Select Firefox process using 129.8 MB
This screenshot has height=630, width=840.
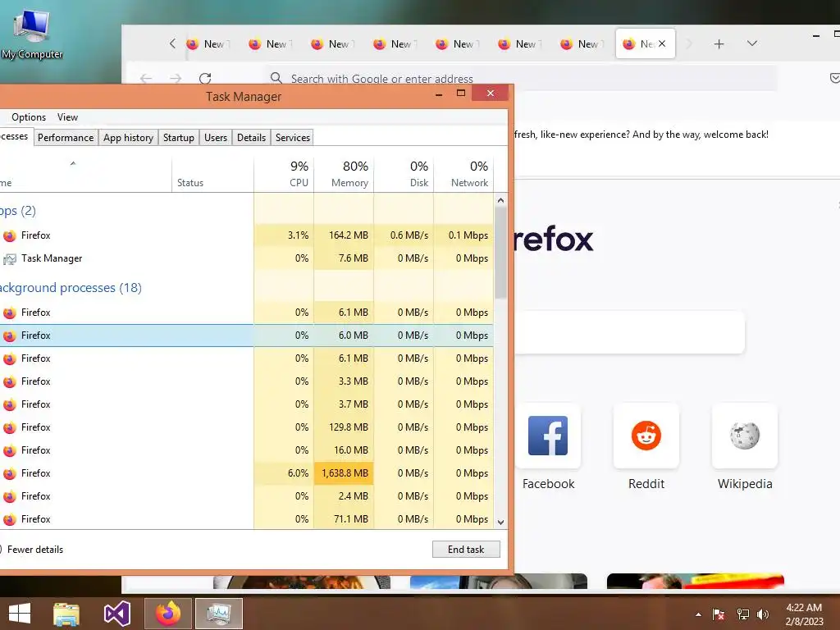click(246, 427)
